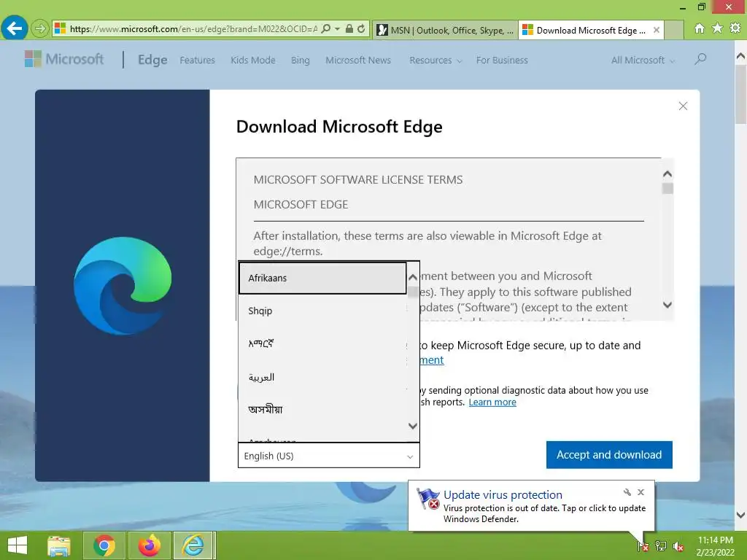
Task: Open the Learn more link
Action: click(x=492, y=402)
